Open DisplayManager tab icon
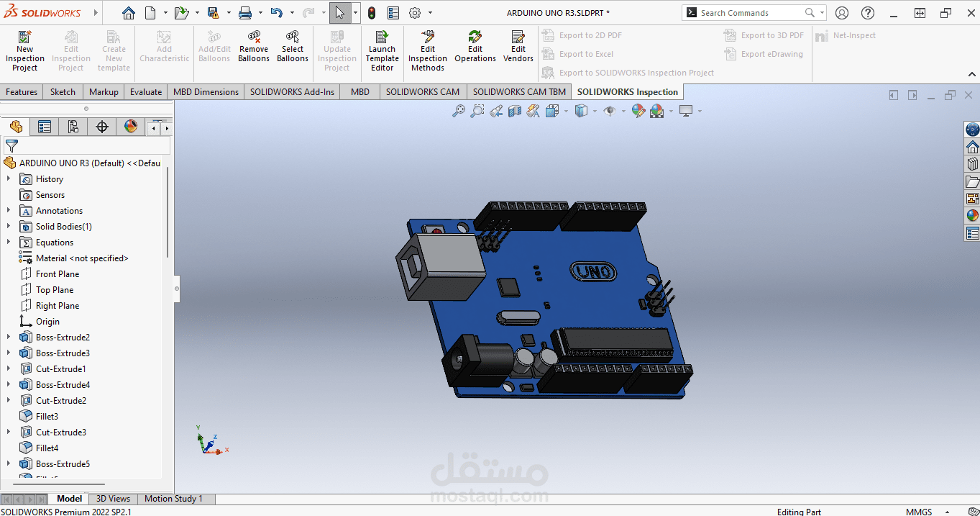The image size is (980, 516). [131, 127]
